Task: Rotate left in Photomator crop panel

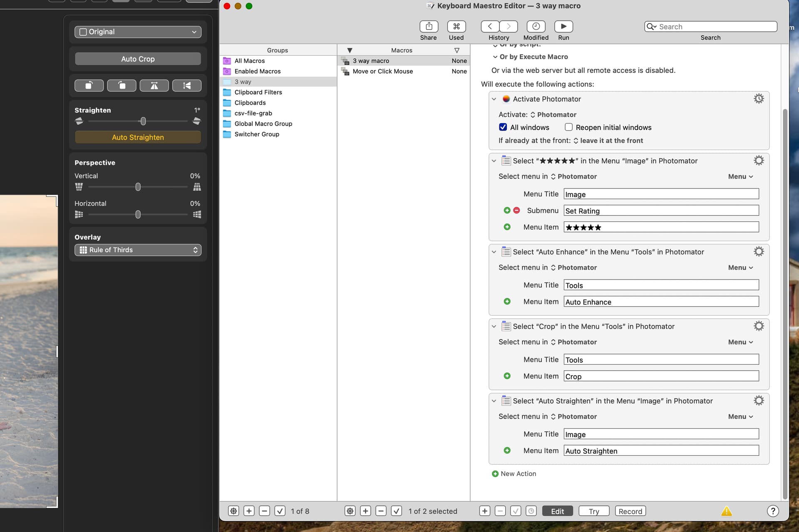Action: click(x=89, y=85)
